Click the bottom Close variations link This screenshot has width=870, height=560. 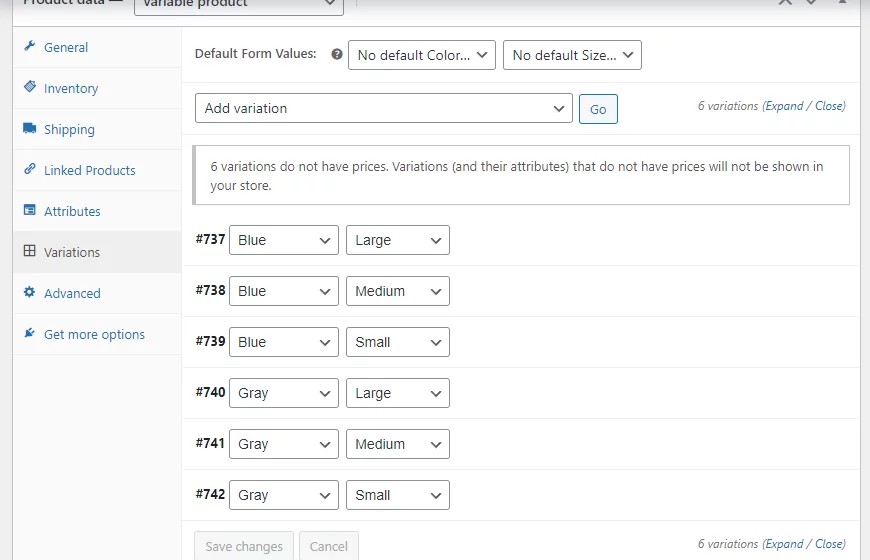point(829,544)
